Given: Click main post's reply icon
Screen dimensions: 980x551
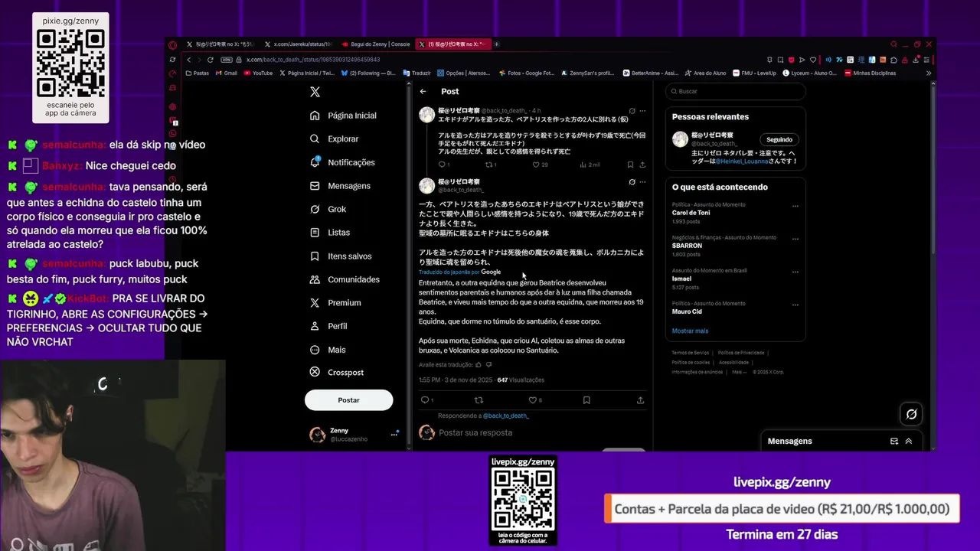Looking at the screenshot, I should coord(425,400).
